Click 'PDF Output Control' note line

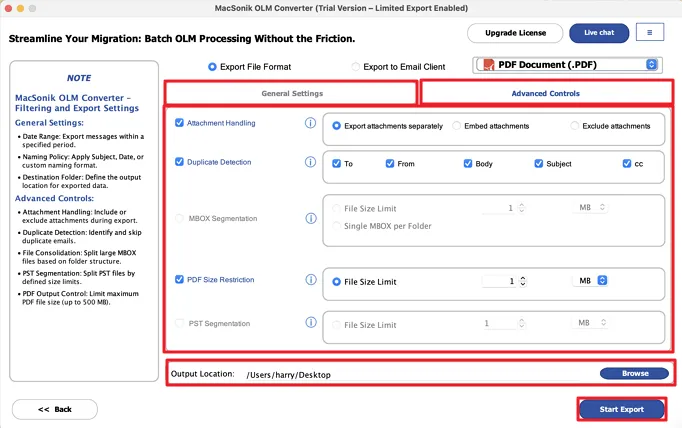tap(80, 298)
